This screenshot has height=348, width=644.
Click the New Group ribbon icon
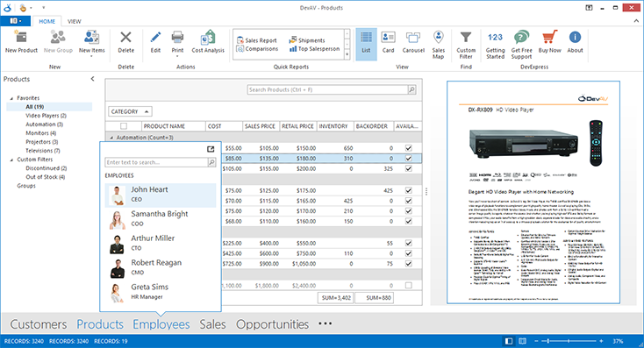pos(58,38)
